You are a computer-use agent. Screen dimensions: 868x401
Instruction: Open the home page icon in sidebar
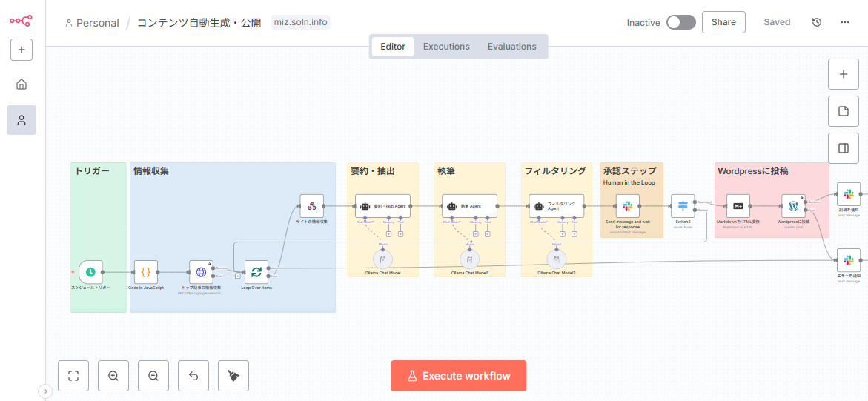[21, 84]
